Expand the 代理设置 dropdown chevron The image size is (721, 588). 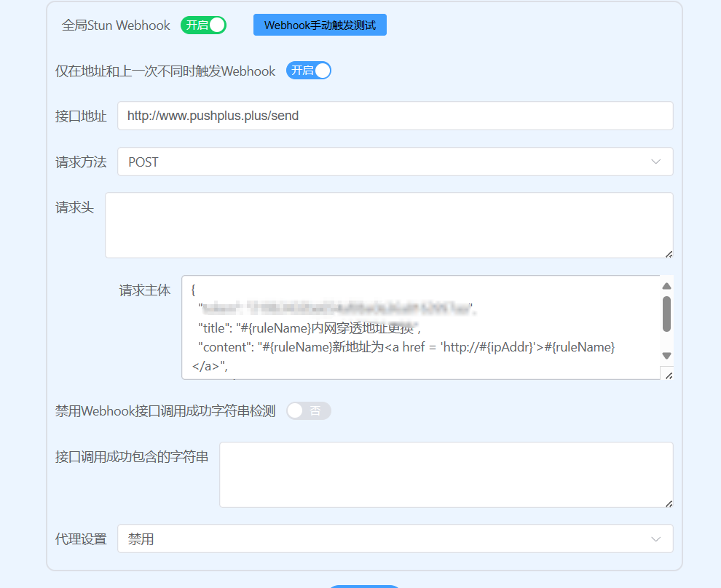655,539
